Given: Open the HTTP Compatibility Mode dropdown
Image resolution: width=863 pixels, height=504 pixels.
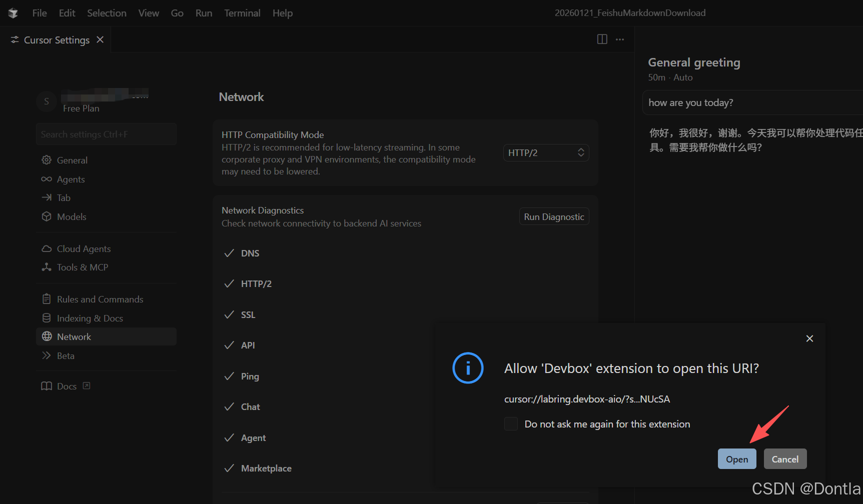Looking at the screenshot, I should coord(546,153).
